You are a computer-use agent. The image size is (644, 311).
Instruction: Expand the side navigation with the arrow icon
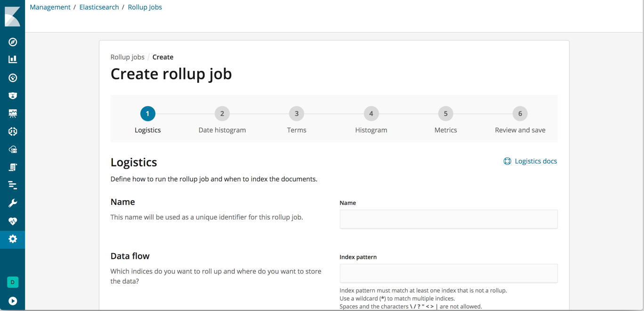pyautogui.click(x=13, y=301)
